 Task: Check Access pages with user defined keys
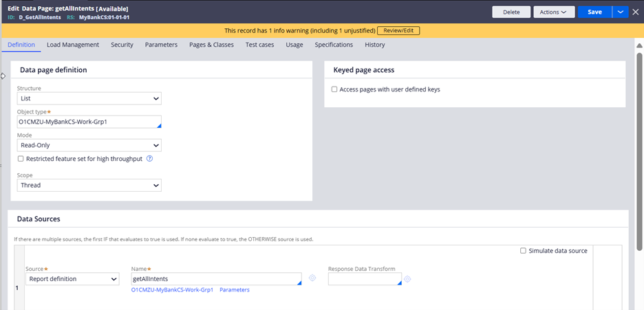tap(334, 89)
